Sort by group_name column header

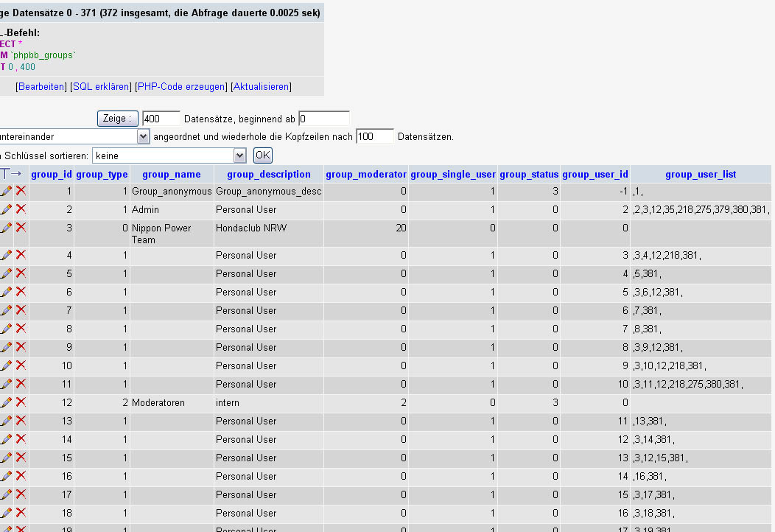coord(171,175)
